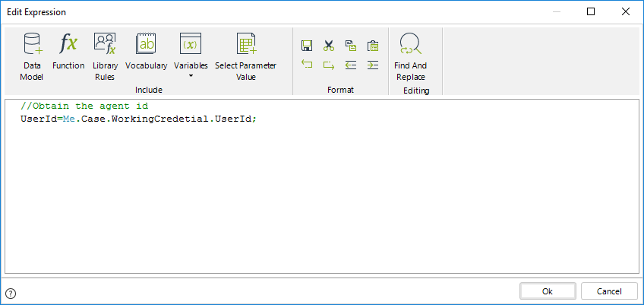Decrease indent of the code line

[x=350, y=65]
